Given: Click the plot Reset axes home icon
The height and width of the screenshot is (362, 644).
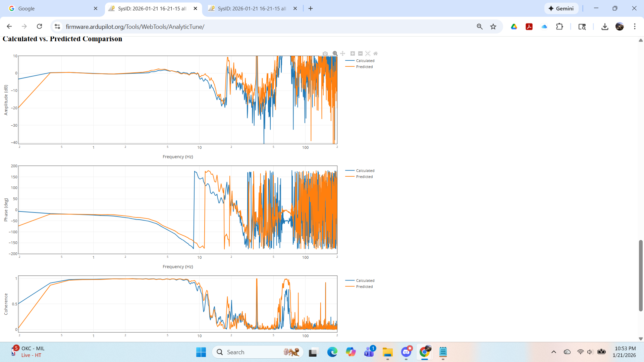Looking at the screenshot, I should 376,54.
